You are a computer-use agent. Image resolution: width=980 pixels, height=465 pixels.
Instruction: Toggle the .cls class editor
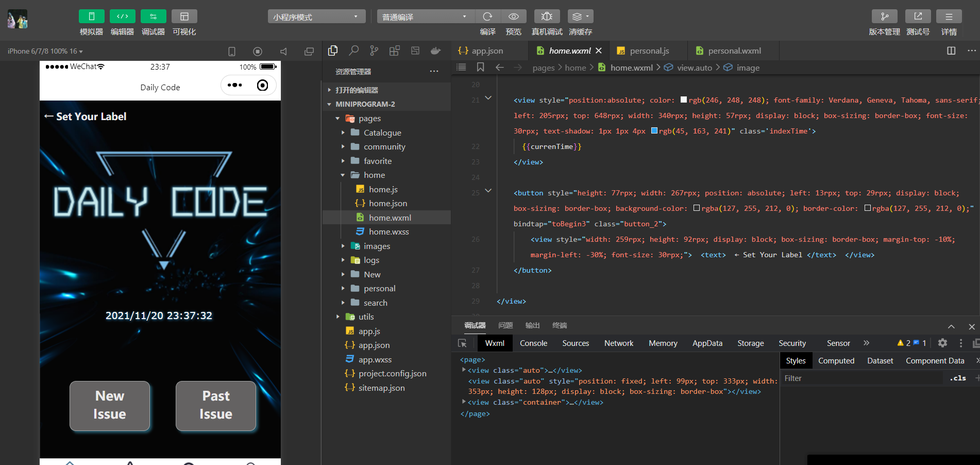click(x=958, y=378)
